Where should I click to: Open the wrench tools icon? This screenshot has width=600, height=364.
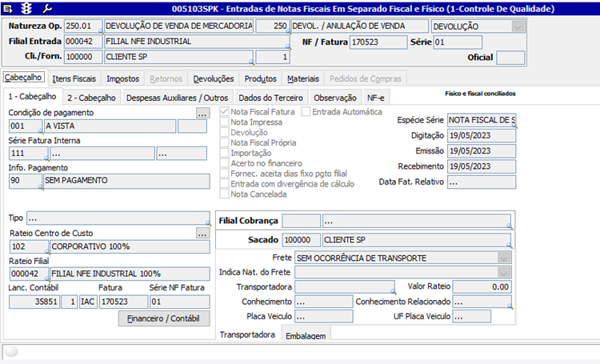[47, 9]
